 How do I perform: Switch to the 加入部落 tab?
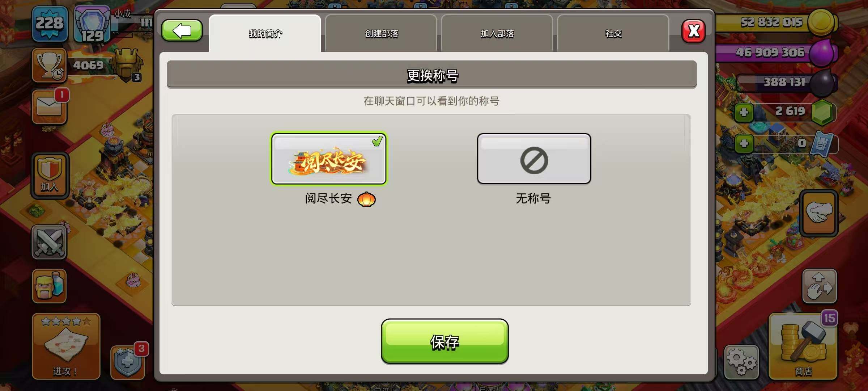(x=497, y=33)
